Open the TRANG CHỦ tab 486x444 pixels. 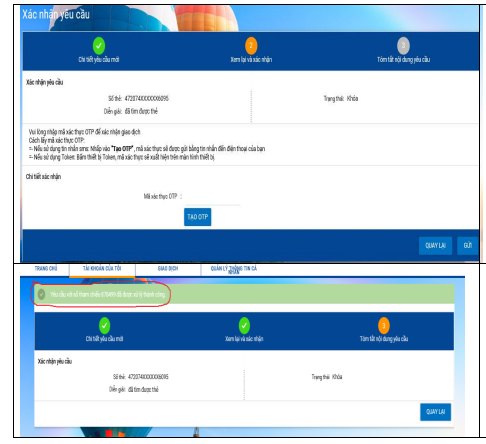pos(46,268)
